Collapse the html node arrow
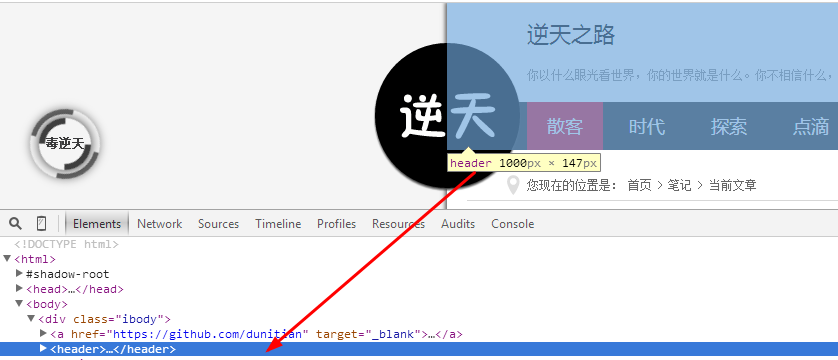This screenshot has height=360, width=838. tap(7, 259)
